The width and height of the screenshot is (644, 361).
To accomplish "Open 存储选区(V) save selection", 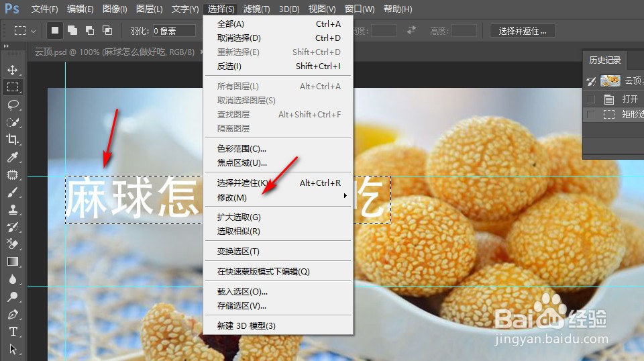I will point(278,305).
